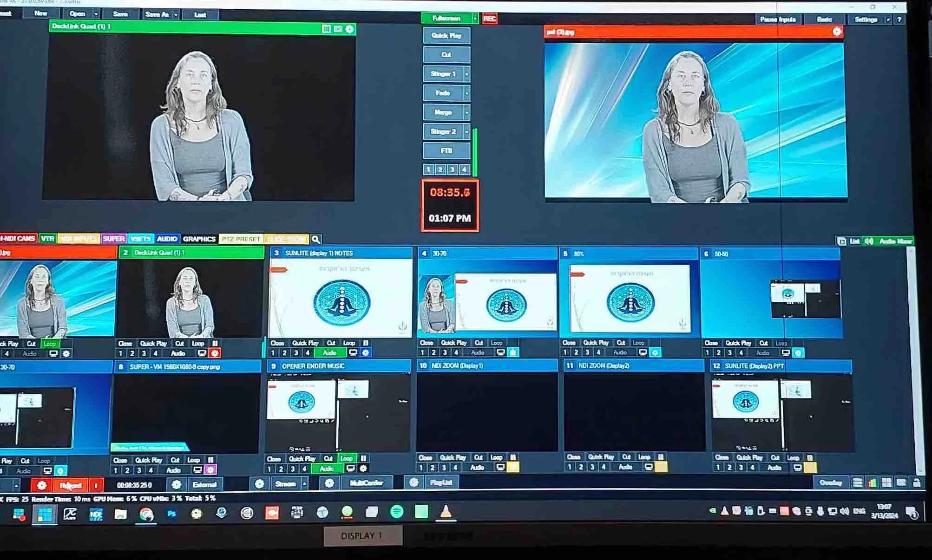Open Spotify from the taskbar
Image resolution: width=932 pixels, height=560 pixels.
[396, 512]
